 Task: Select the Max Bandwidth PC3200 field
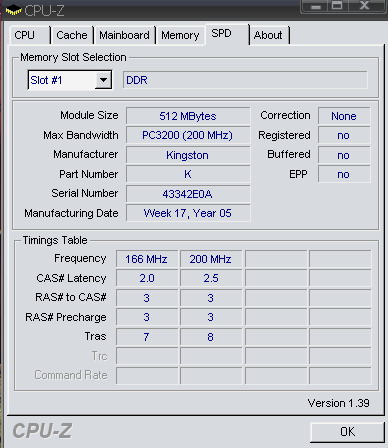[x=188, y=135]
